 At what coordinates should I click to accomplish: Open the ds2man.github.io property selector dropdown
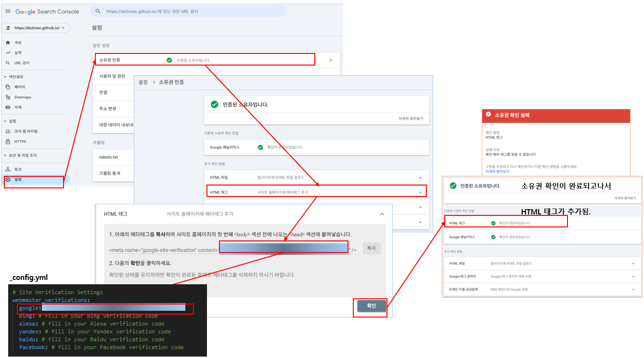click(x=36, y=28)
